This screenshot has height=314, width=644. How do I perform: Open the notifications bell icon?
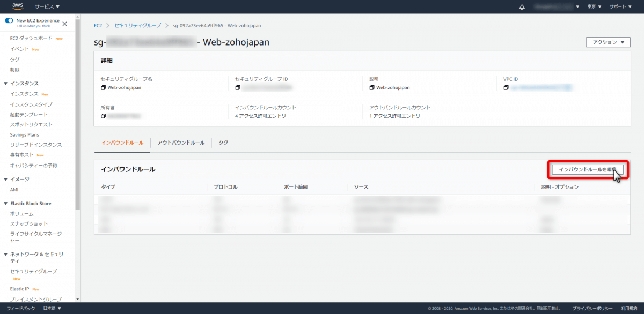click(x=522, y=6)
